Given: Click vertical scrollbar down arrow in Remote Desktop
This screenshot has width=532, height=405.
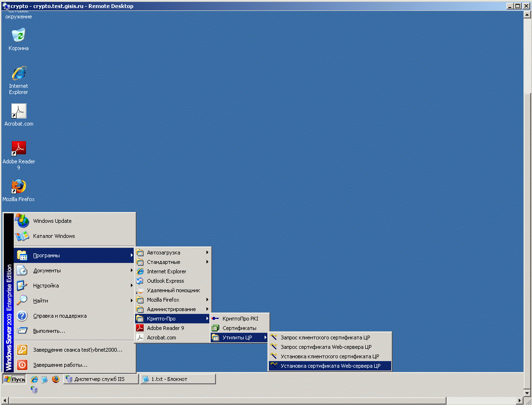Looking at the screenshot, I should point(527,393).
